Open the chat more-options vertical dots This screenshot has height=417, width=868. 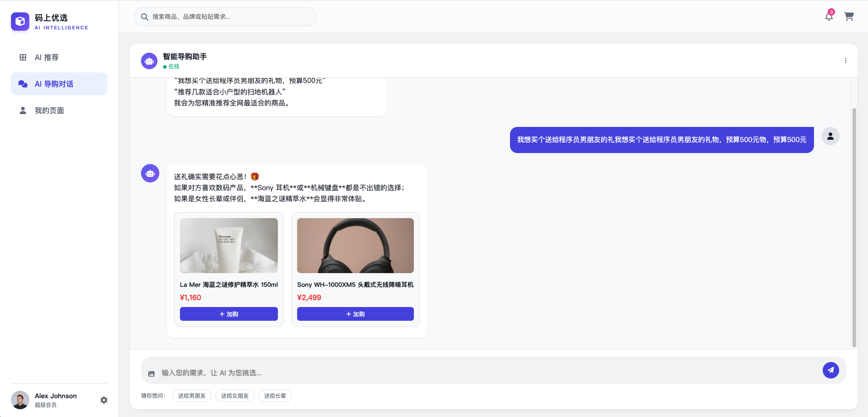[x=846, y=60]
